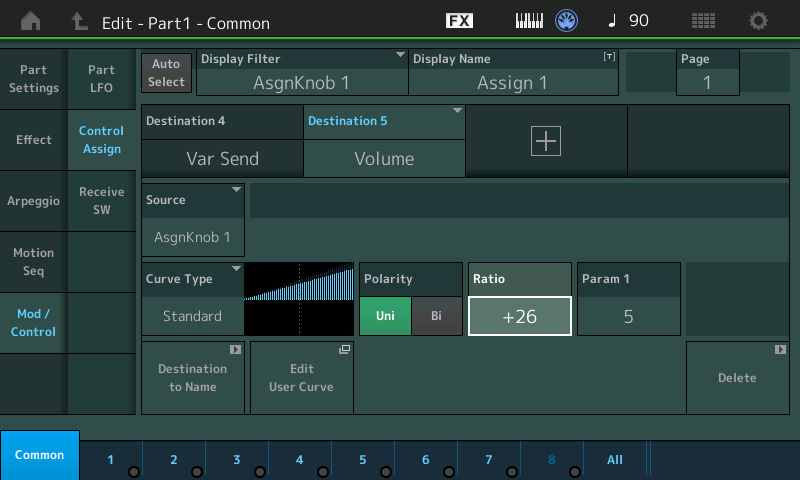Open the Part LFO tab
This screenshot has width=800, height=480.
tap(102, 79)
